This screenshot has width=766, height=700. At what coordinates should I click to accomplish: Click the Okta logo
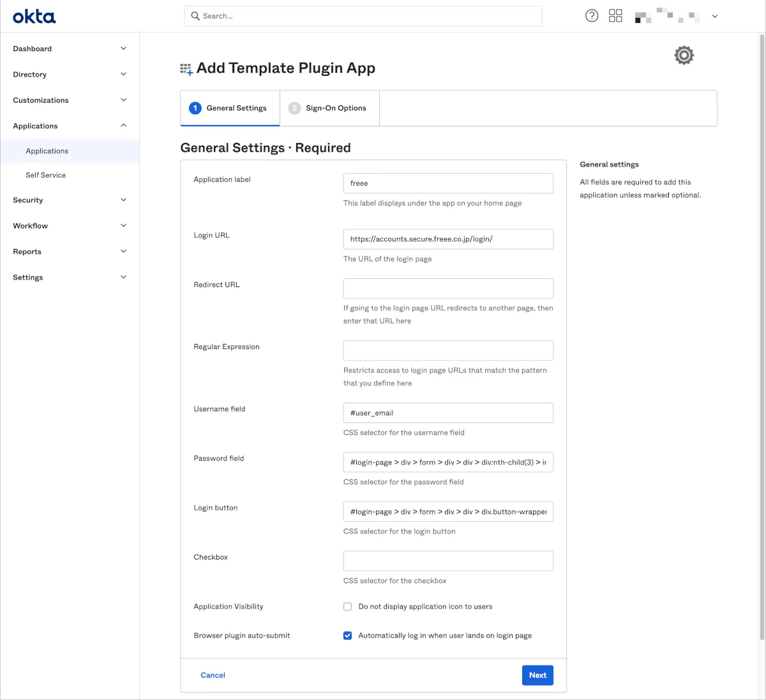[34, 17]
